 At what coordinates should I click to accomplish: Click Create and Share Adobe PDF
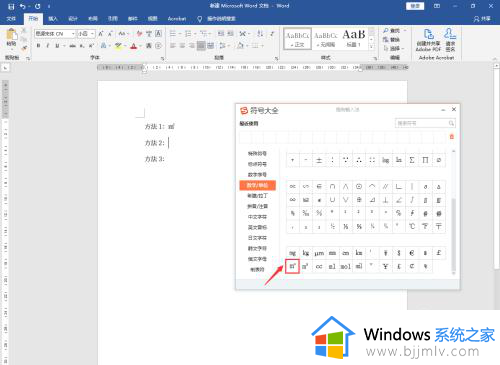point(429,40)
